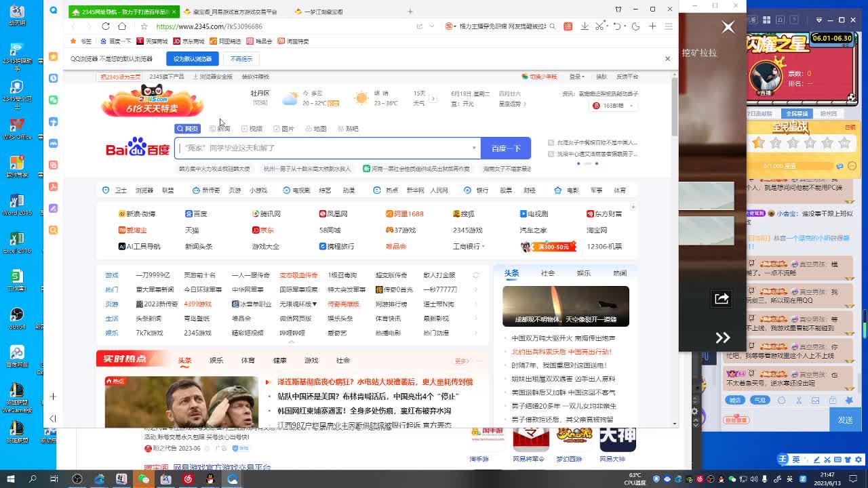The width and height of the screenshot is (868, 488).
Task: Reload the page with the refresh icon
Action: tap(106, 26)
